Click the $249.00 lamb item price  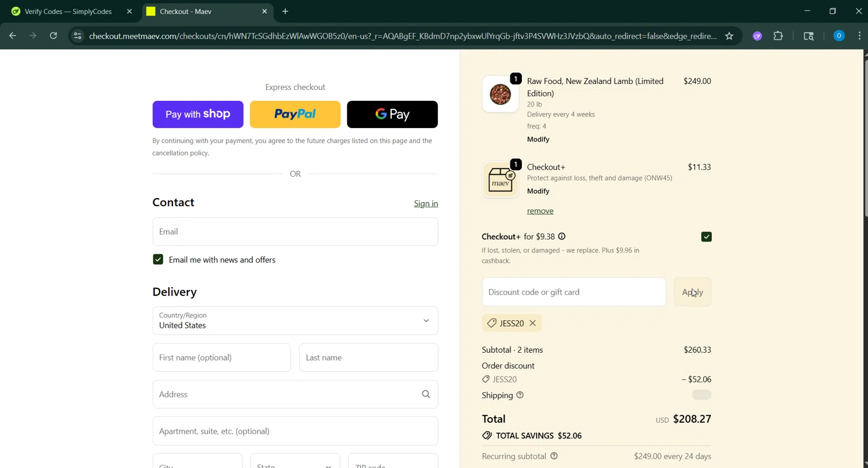(x=697, y=81)
